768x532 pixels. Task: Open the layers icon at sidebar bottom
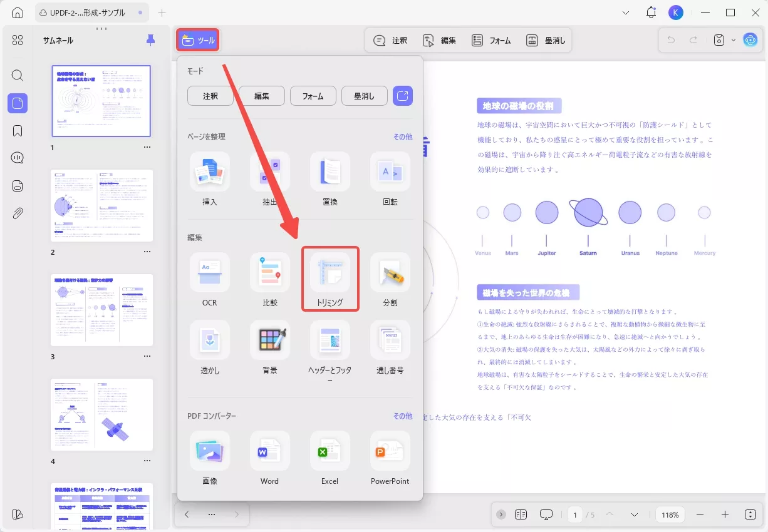pyautogui.click(x=18, y=514)
